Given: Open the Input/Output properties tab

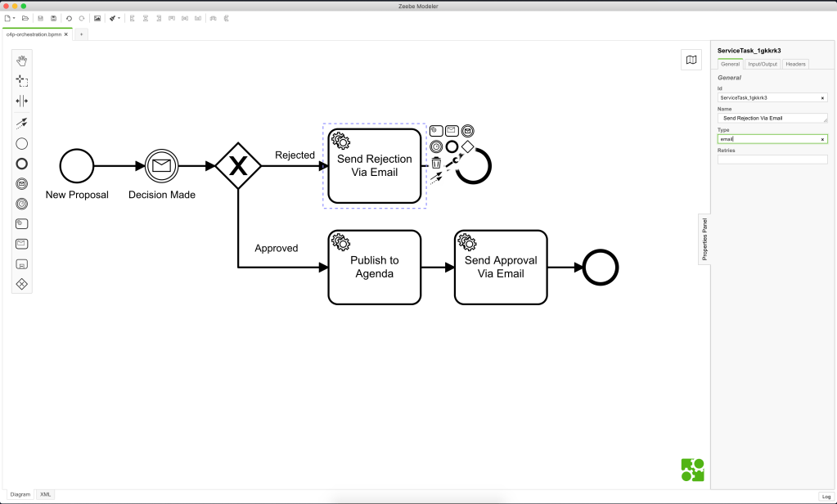Looking at the screenshot, I should [763, 64].
